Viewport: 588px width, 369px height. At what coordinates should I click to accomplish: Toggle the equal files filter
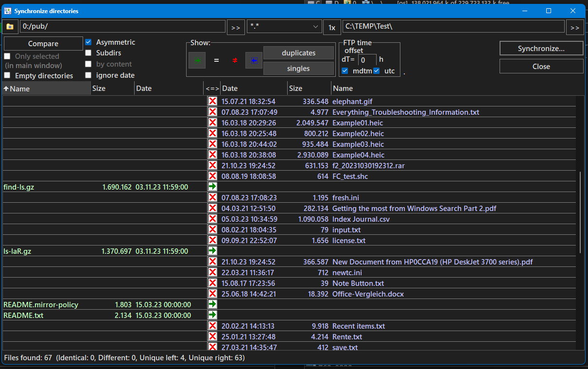[x=216, y=60]
